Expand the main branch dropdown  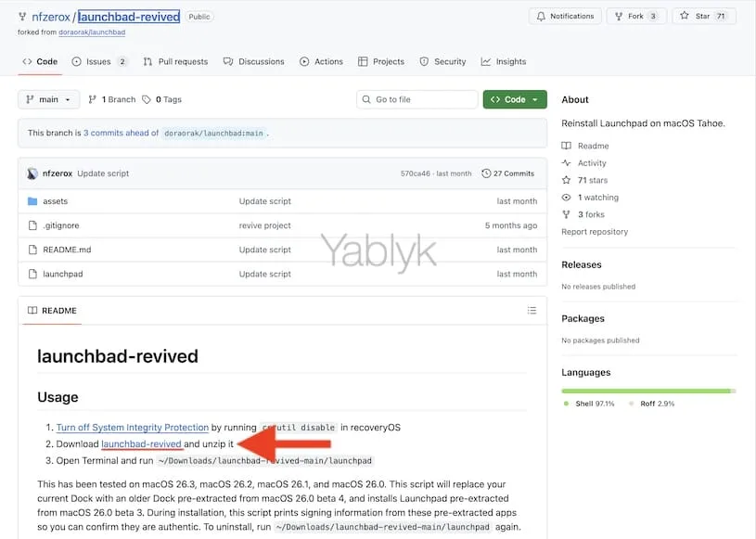(48, 99)
